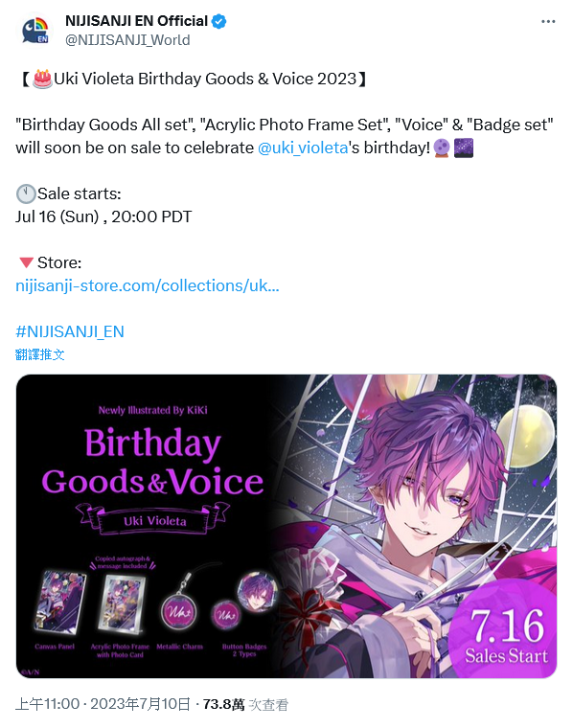
Task: Click the birthday cake emoji in title
Action: pyautogui.click(x=42, y=79)
